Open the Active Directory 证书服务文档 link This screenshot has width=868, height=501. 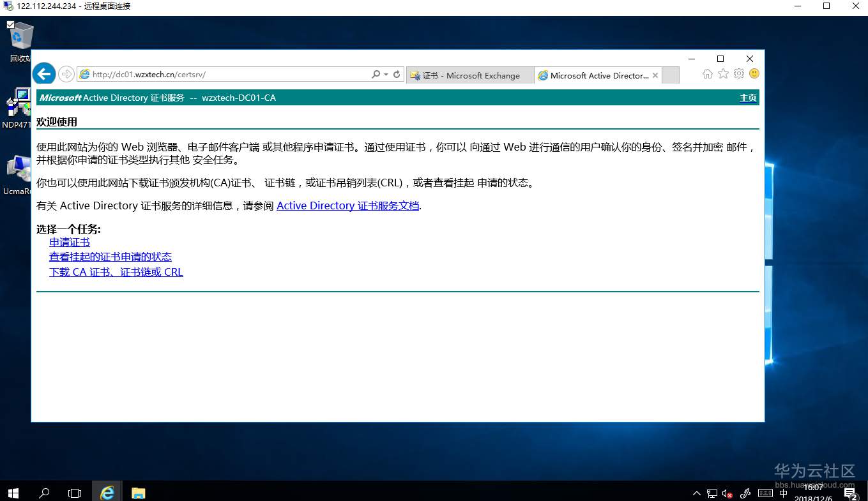pyautogui.click(x=347, y=206)
